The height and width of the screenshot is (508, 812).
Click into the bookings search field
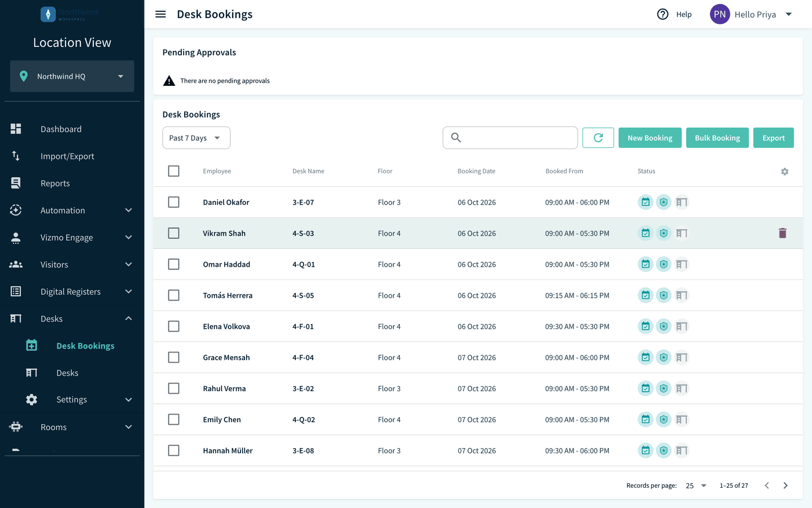click(510, 138)
